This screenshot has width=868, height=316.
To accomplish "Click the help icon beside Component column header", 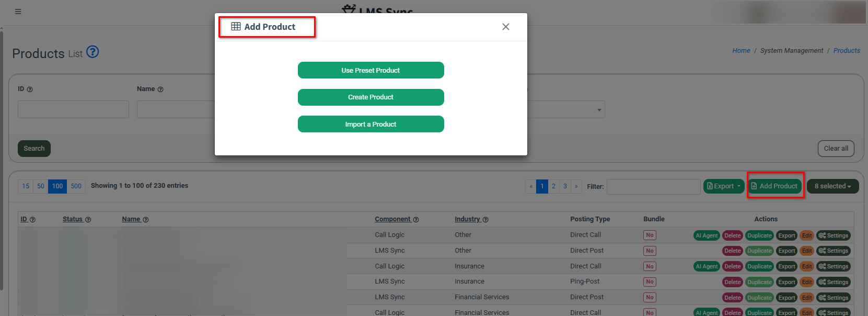I will click(x=416, y=220).
